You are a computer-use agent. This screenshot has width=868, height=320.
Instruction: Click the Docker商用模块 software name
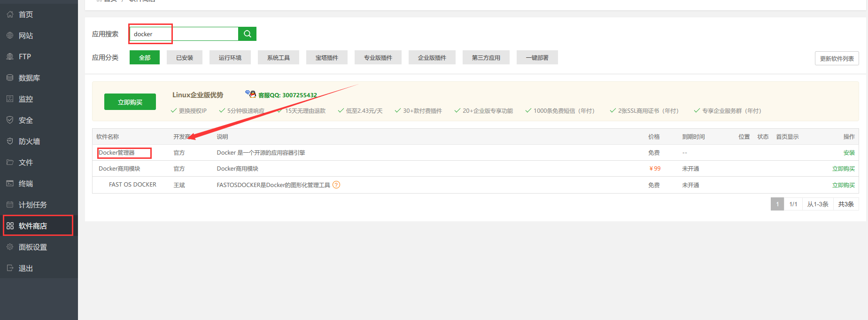[119, 169]
